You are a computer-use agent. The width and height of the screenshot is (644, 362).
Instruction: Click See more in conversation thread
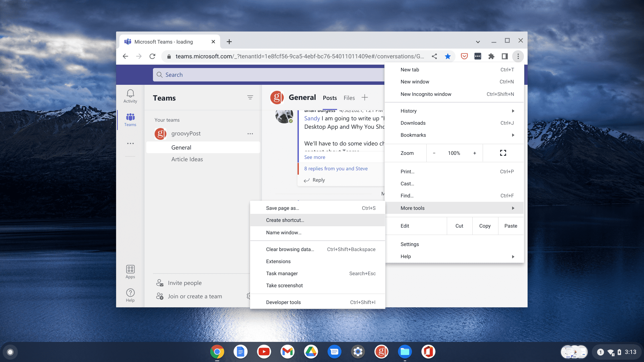[315, 157]
